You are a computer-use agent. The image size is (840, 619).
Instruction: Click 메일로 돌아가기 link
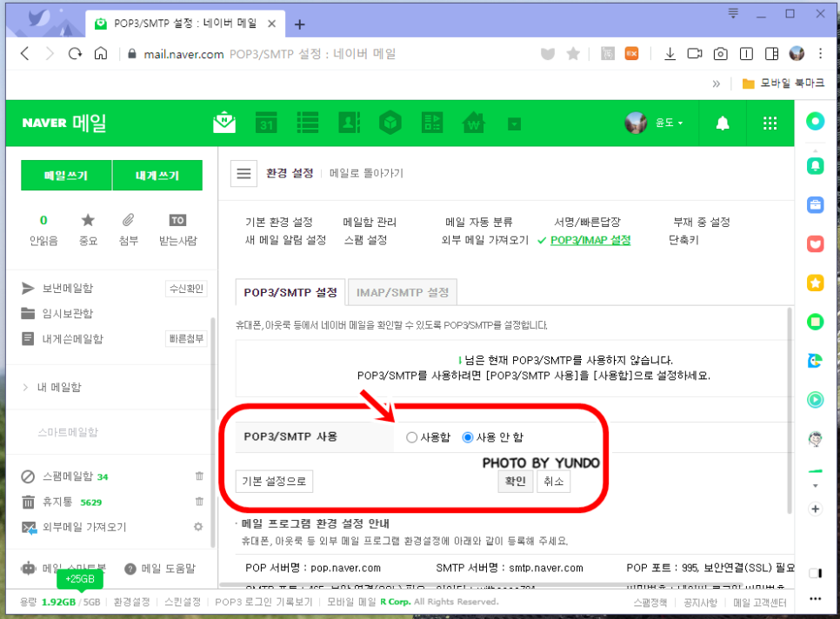click(366, 174)
